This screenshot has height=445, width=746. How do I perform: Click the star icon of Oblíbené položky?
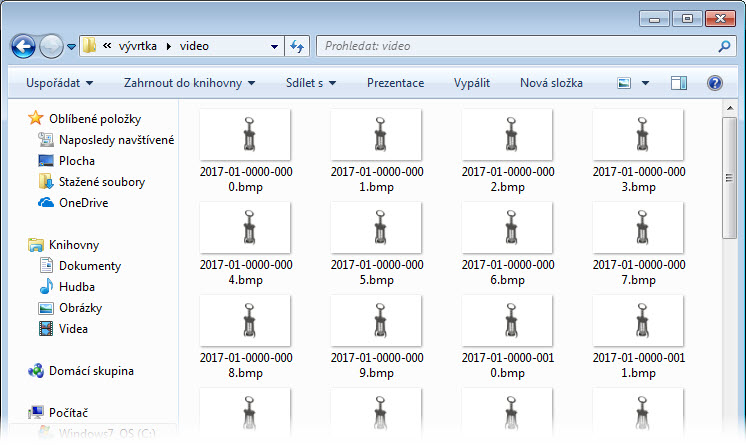tap(35, 118)
